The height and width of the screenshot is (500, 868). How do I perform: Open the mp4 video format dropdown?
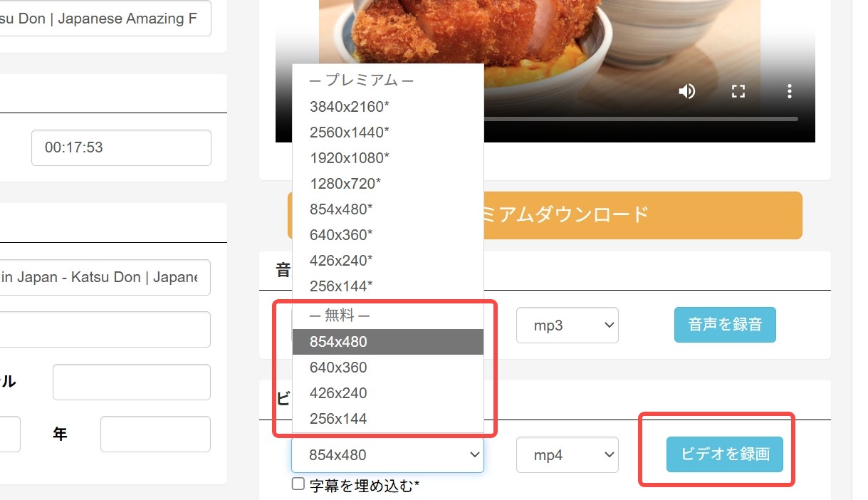click(567, 454)
